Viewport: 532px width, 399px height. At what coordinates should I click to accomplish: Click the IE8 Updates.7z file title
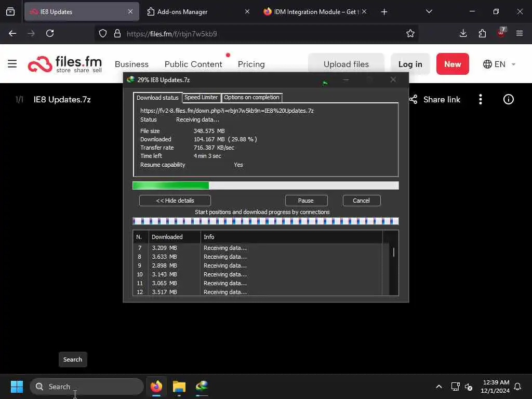click(62, 99)
